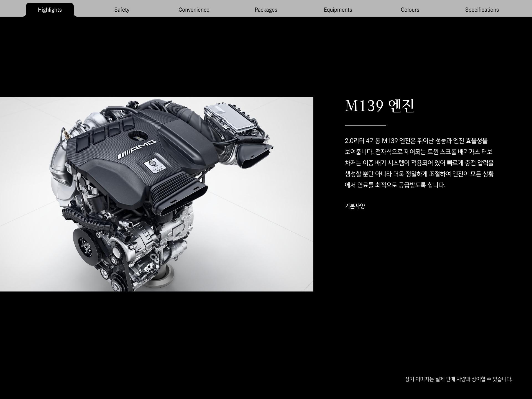Select the Convenience tab
This screenshot has width=532, height=399.
[194, 10]
